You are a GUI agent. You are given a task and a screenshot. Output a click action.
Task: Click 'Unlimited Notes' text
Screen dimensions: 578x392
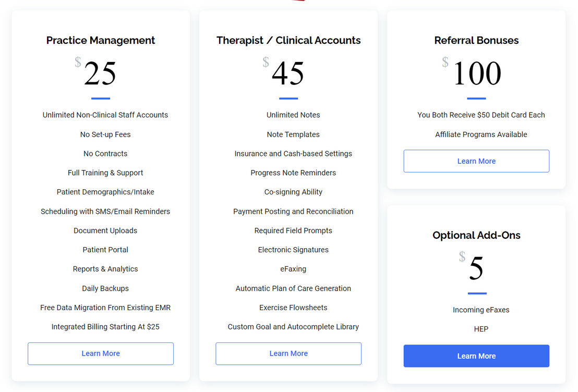[x=293, y=115]
